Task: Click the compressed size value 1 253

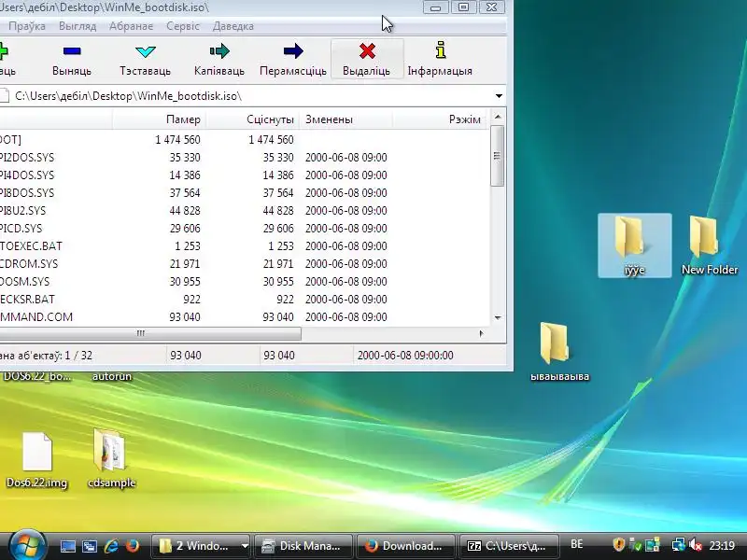Action: (x=281, y=246)
